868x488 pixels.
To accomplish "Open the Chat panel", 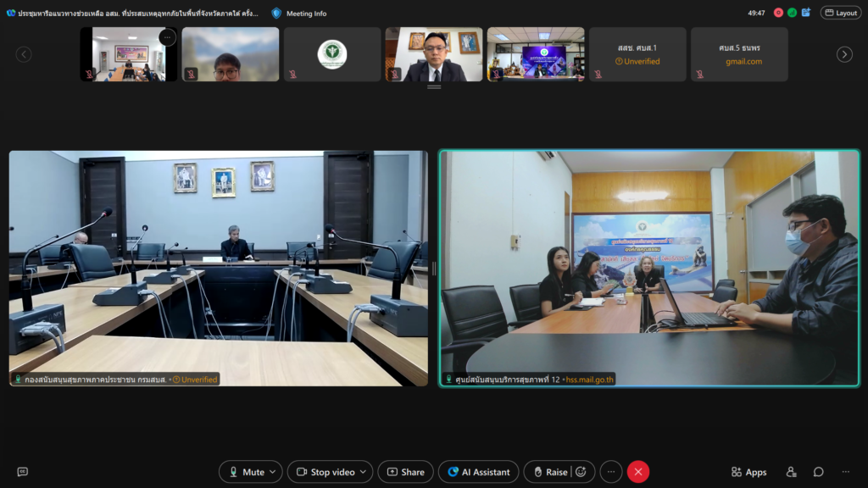I will [x=818, y=472].
